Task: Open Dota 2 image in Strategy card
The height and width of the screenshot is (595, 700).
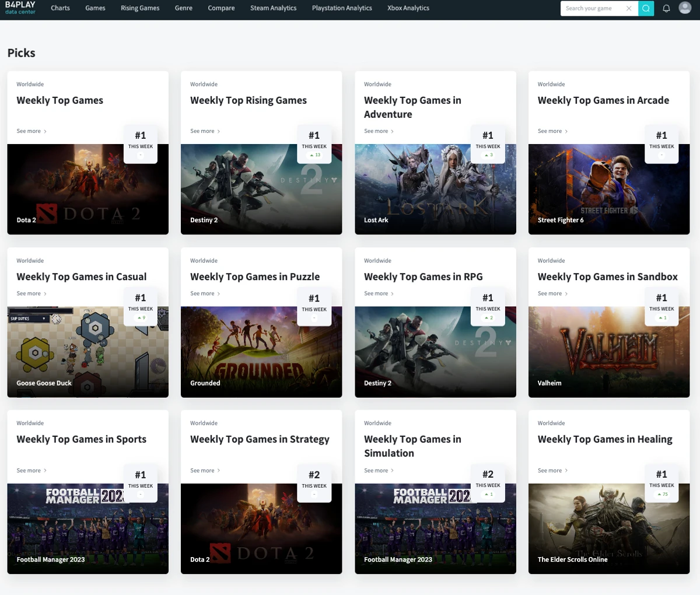Action: [261, 528]
